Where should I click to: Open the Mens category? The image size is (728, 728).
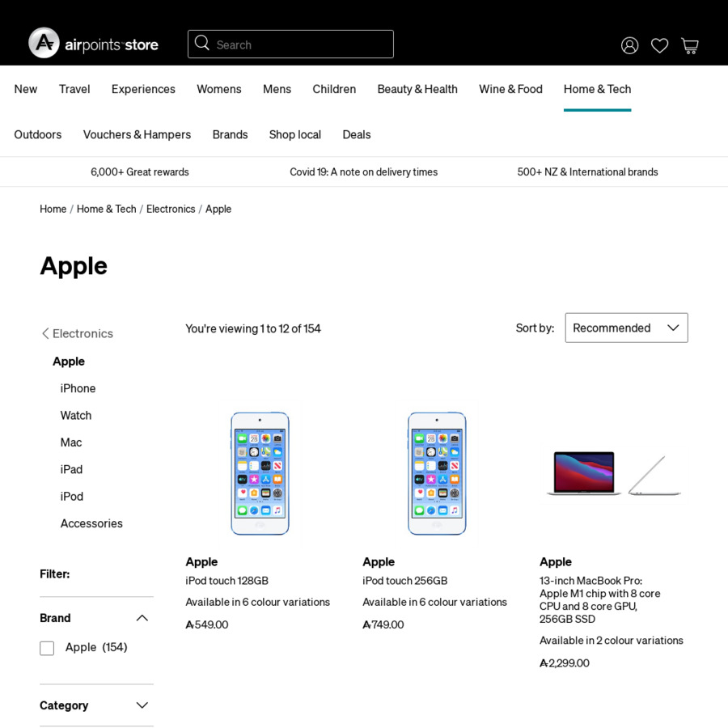(x=277, y=89)
